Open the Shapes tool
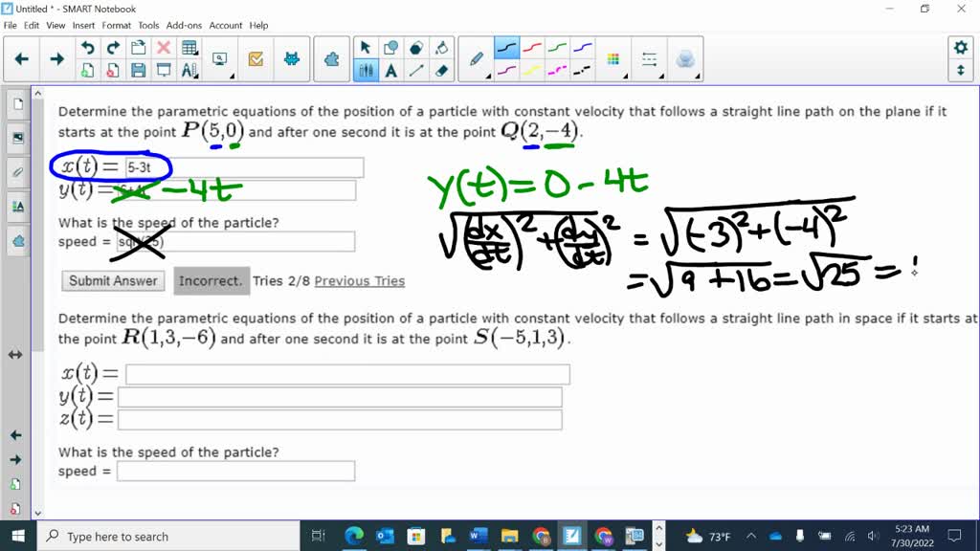Screen dimensions: 980x551 [414, 46]
